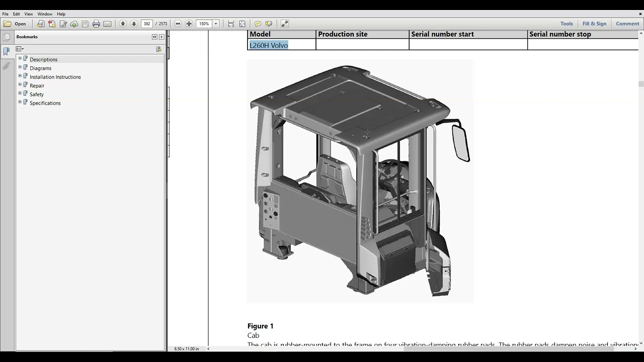Click the fit width scrolling icon
The image size is (644, 362).
(x=231, y=24)
